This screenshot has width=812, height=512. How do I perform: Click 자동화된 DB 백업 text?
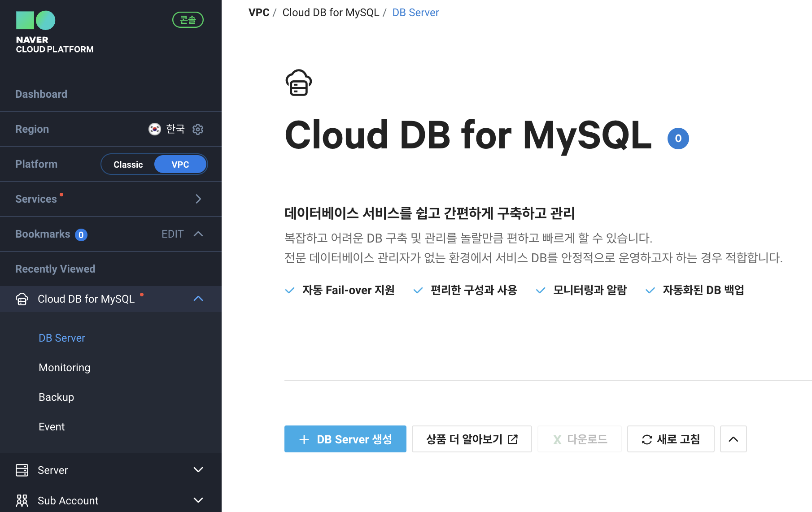[x=703, y=290]
